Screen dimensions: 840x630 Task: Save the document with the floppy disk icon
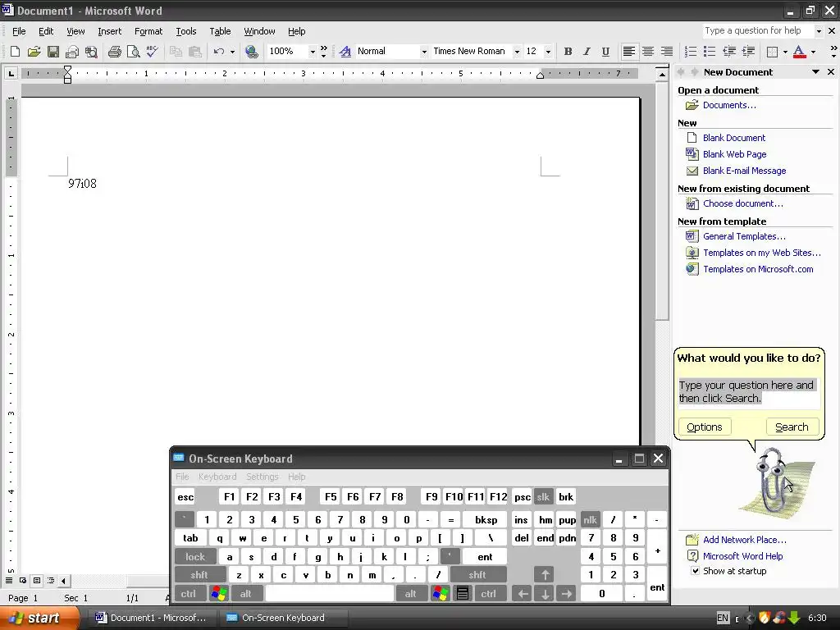(x=53, y=52)
